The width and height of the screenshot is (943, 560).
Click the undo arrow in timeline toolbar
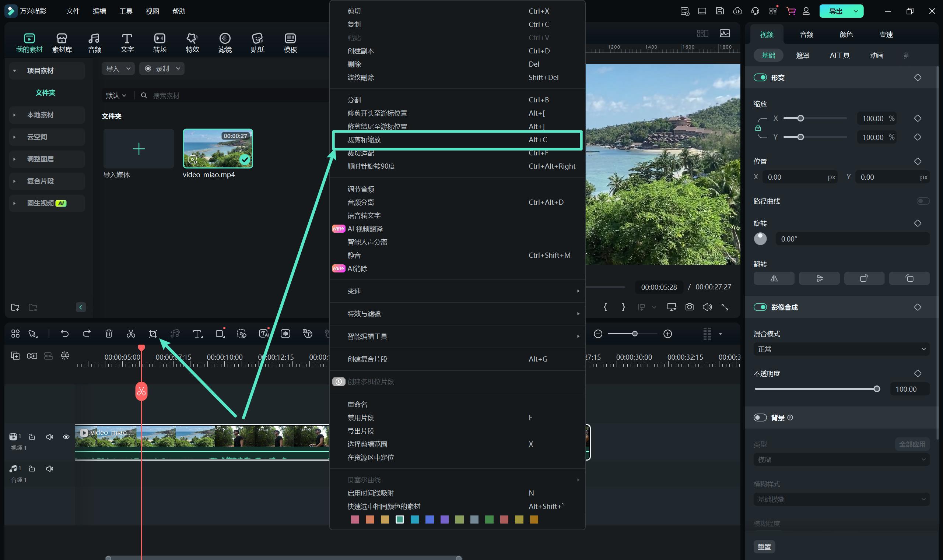[64, 334]
